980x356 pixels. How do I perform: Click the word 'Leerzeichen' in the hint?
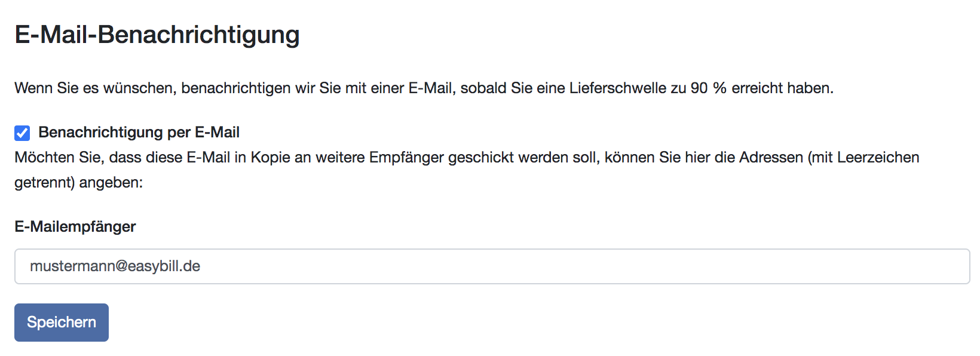tap(878, 158)
